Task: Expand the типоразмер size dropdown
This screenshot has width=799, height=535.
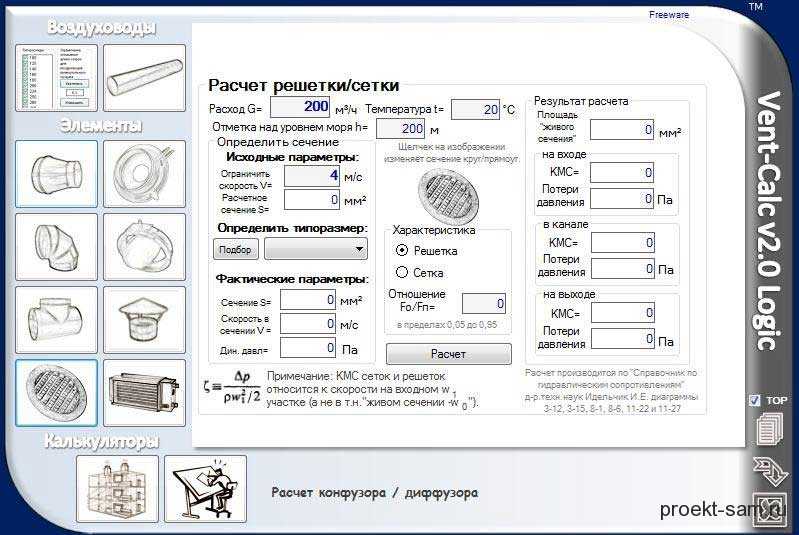Action: [x=316, y=249]
